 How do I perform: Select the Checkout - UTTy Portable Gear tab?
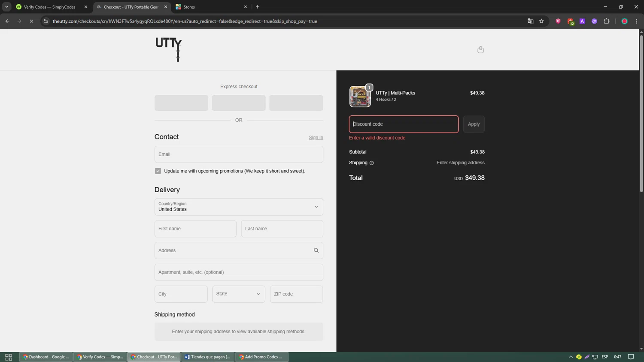point(131,7)
